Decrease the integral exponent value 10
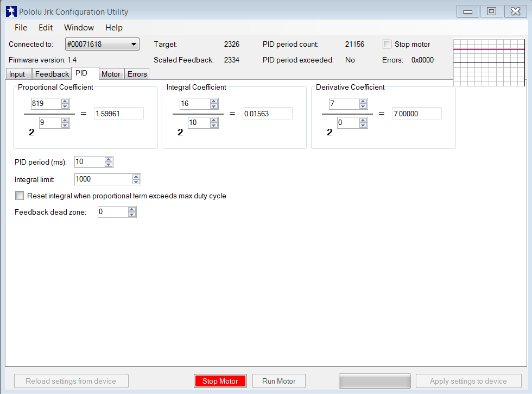This screenshot has width=532, height=394. click(x=214, y=125)
